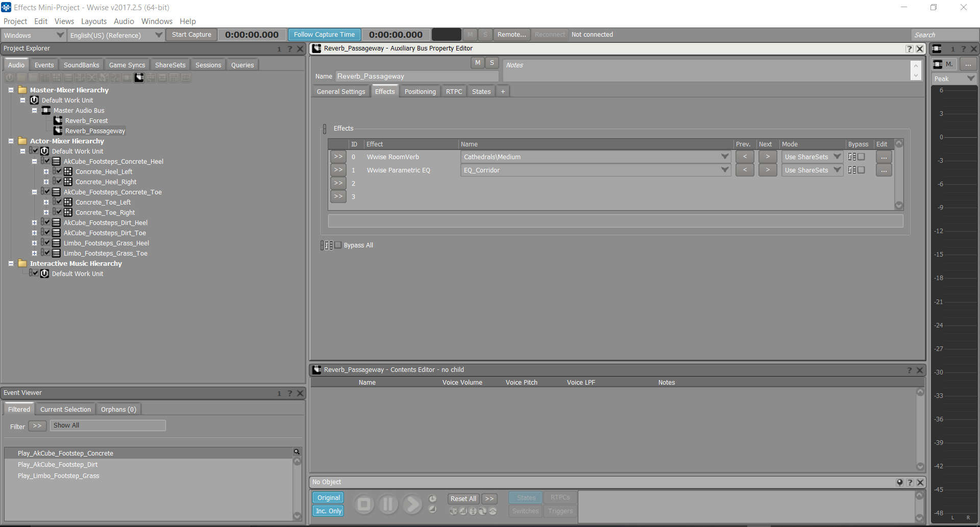This screenshot has width=980, height=527.
Task: Click the Default Work Unit icon under Master-Mixer
Action: coord(34,100)
